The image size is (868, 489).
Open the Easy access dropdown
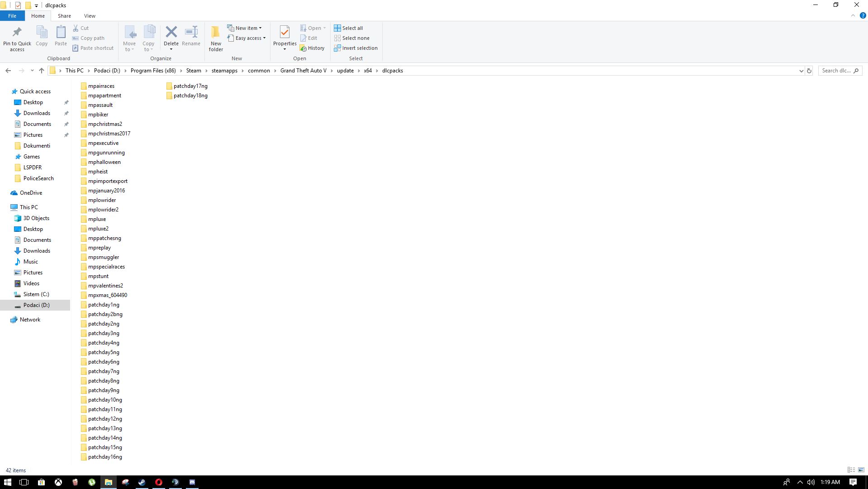point(247,38)
